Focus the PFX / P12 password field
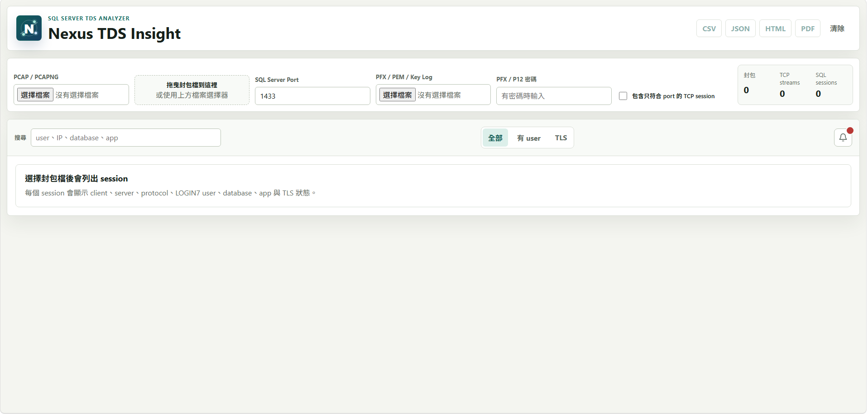This screenshot has height=414, width=868. click(554, 96)
